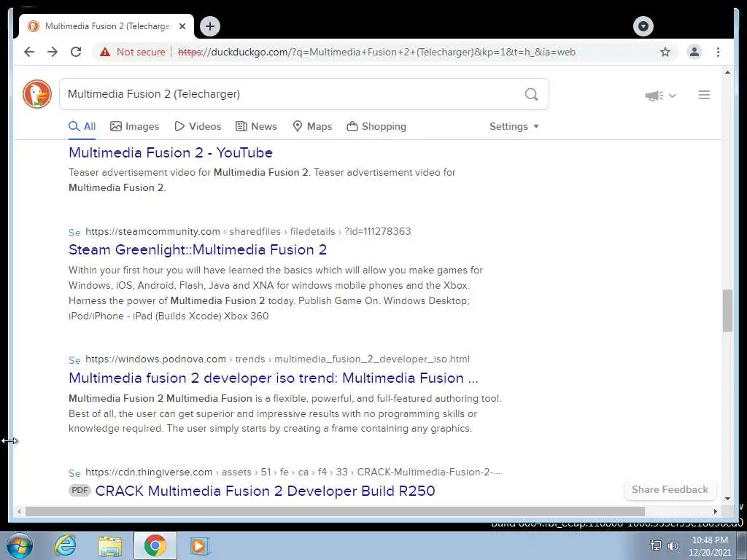Click the horizontal scrollbar left arrow

tap(19, 511)
